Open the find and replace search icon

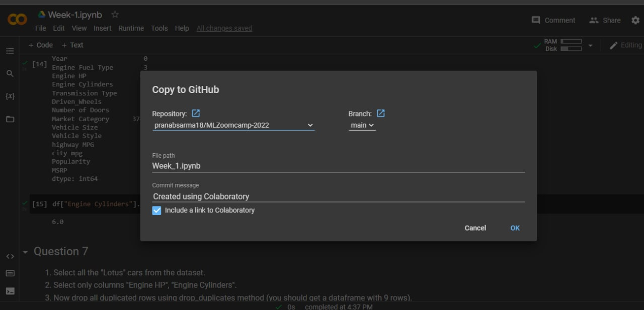click(x=10, y=73)
